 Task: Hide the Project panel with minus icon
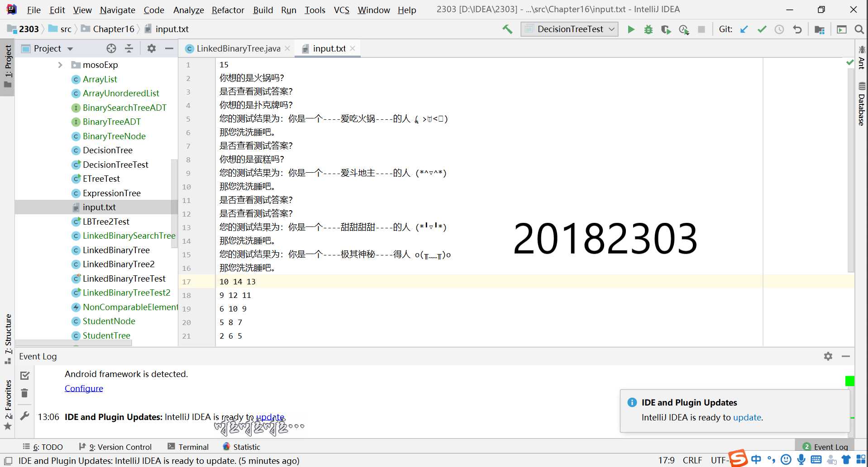[x=169, y=48]
